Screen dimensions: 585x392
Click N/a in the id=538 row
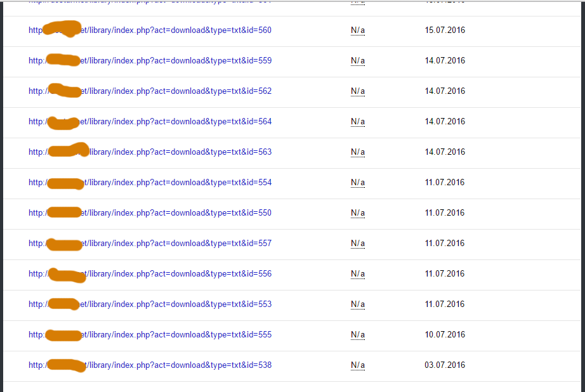358,365
